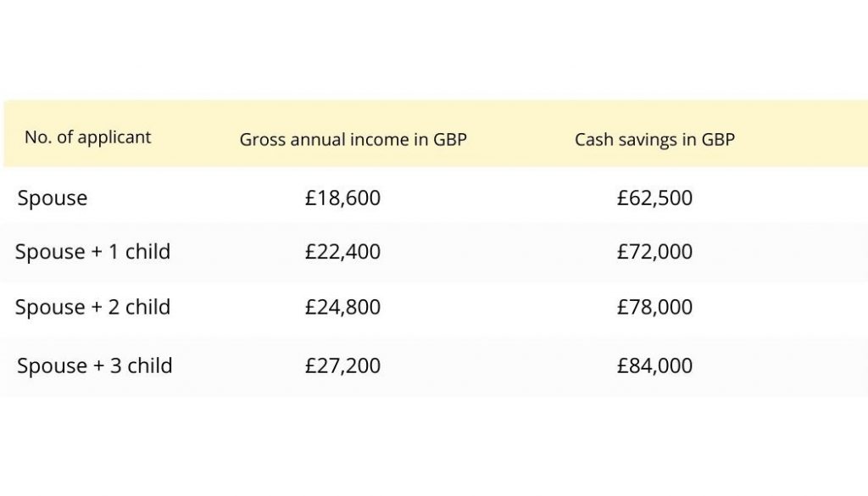Click the word 'applicant' in header
This screenshot has height=496, width=868.
[x=114, y=138]
